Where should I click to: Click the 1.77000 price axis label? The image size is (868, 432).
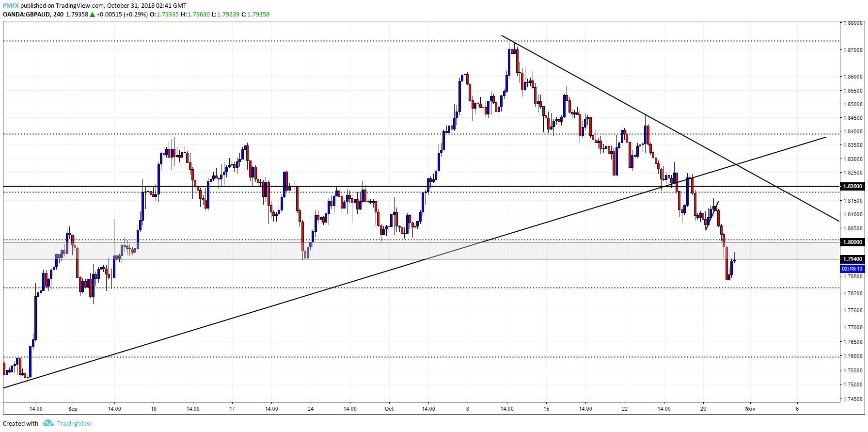click(853, 327)
